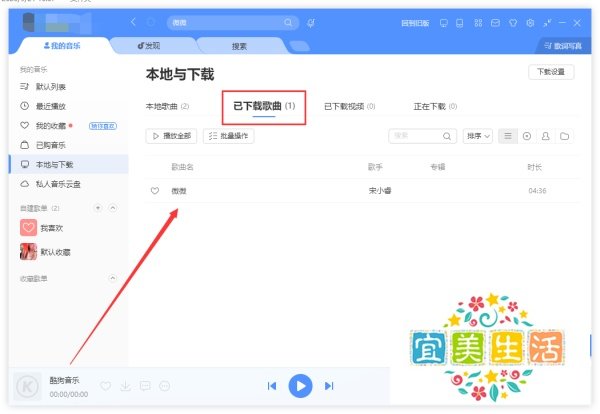Screen dimensions: 600x414
Task: Click 回到旧版 to return to old version
Action: click(415, 23)
